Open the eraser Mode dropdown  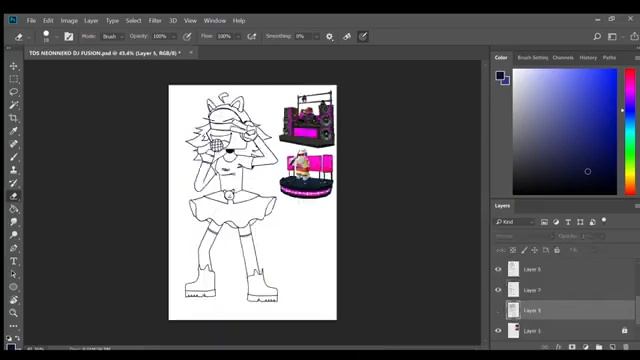pyautogui.click(x=113, y=36)
